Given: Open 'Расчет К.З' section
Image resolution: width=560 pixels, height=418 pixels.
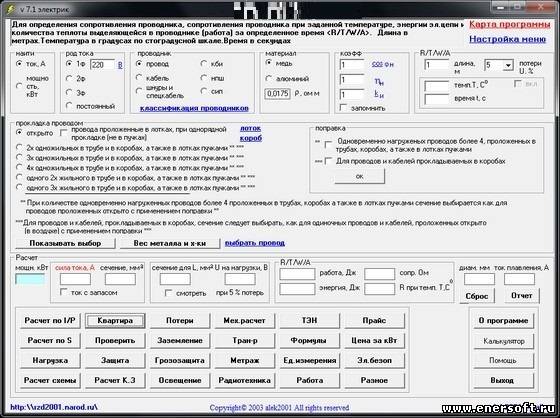Looking at the screenshot, I should (115, 380).
